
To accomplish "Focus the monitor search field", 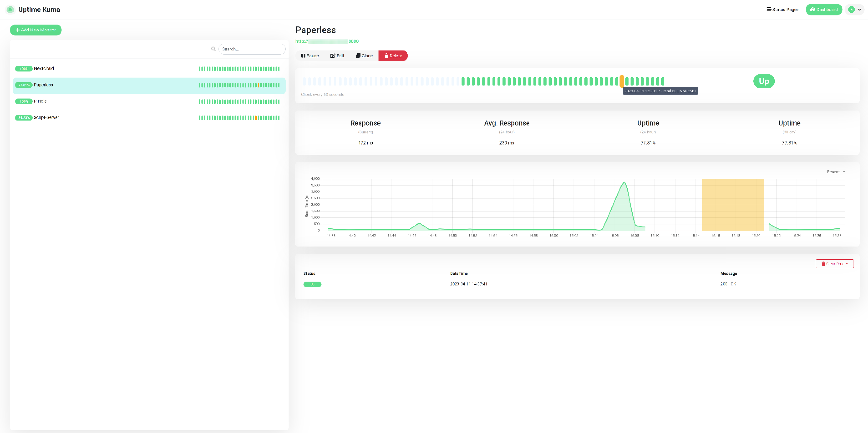I will [x=252, y=49].
